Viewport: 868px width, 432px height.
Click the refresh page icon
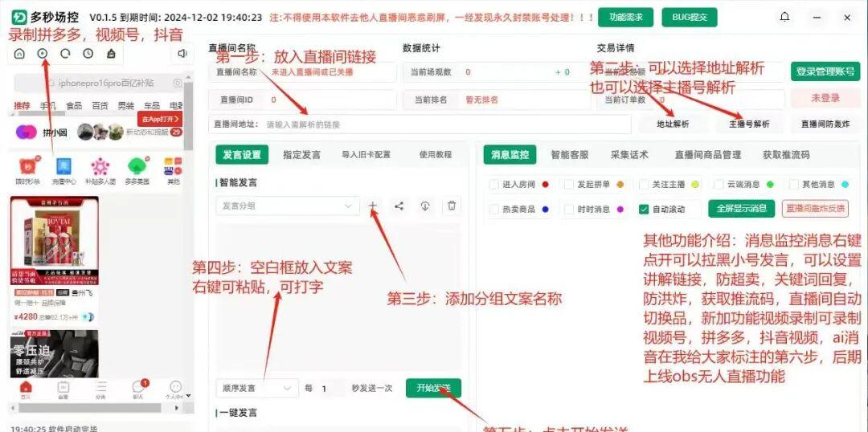(x=65, y=54)
